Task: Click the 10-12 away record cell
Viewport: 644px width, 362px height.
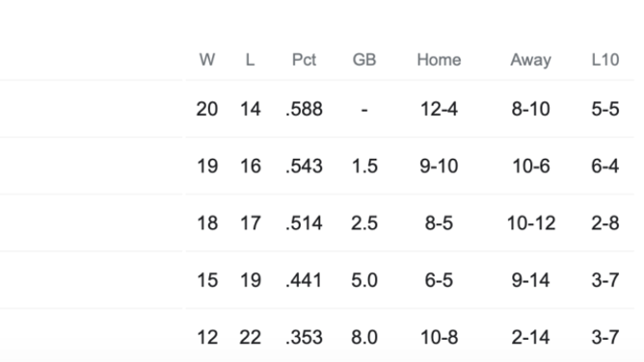Action: 530,223
